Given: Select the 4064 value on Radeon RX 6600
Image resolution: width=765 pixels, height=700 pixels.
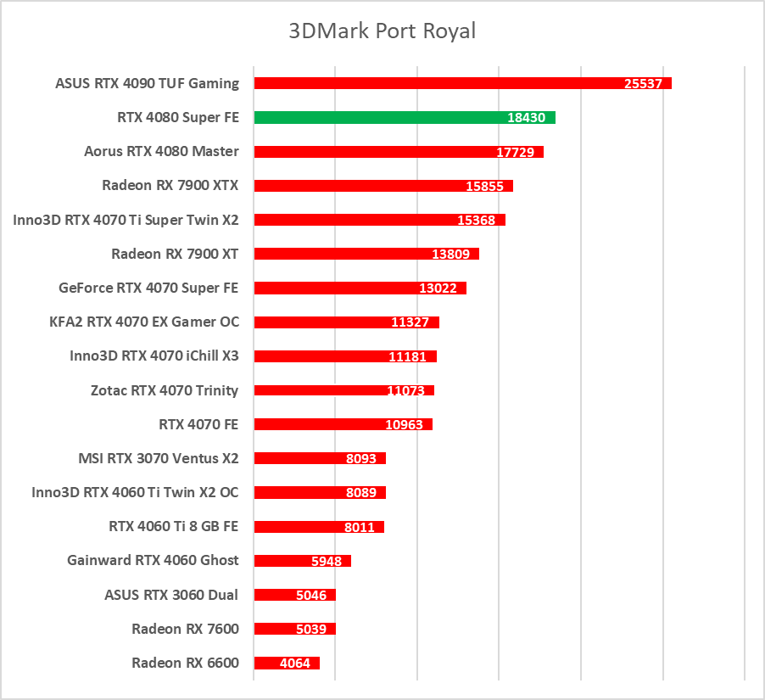Looking at the screenshot, I should (x=295, y=663).
